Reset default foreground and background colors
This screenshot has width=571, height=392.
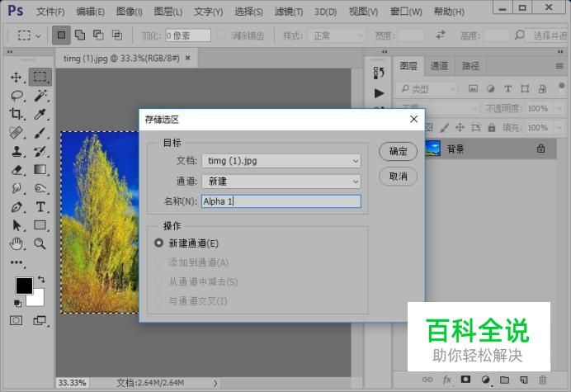(x=17, y=303)
